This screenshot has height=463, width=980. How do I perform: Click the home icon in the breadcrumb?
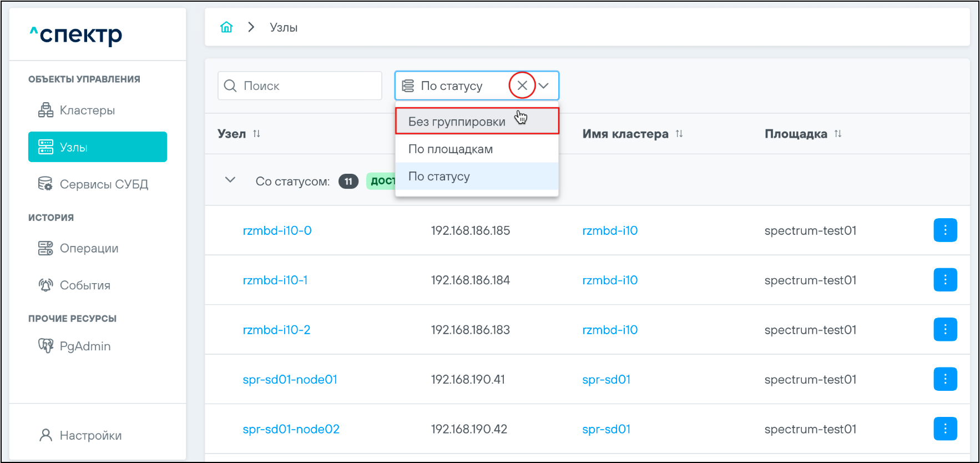tap(226, 27)
